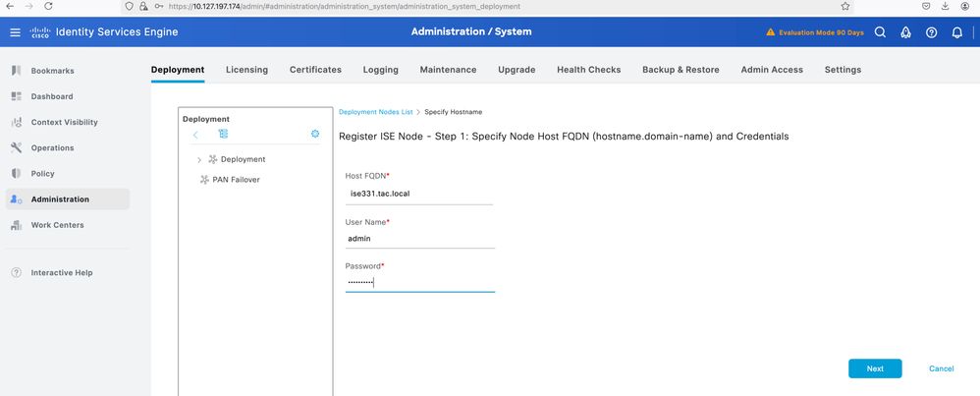
Task: Click the Bookmarks sidebar icon
Action: pyautogui.click(x=17, y=71)
